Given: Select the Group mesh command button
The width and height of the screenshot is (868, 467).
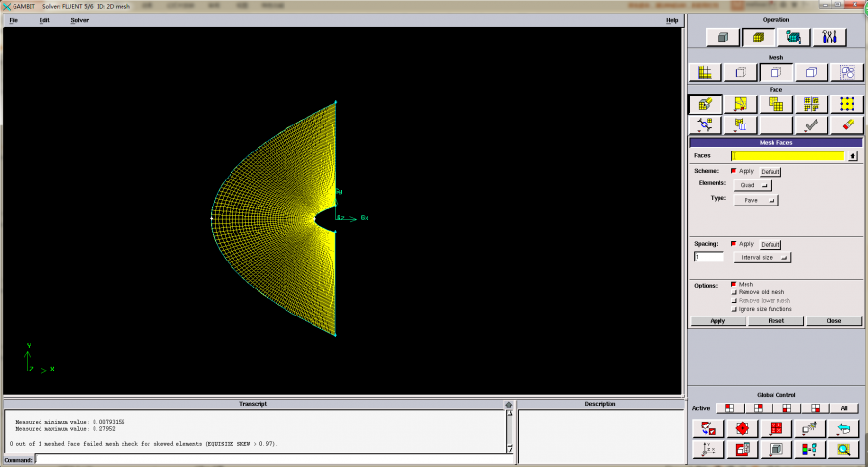Looking at the screenshot, I should (847, 72).
